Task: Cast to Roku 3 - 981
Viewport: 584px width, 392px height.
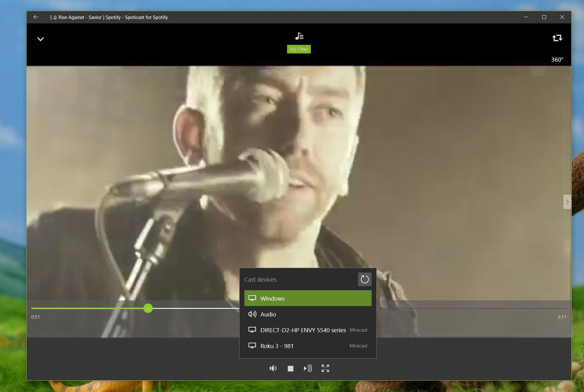Action: coord(308,346)
